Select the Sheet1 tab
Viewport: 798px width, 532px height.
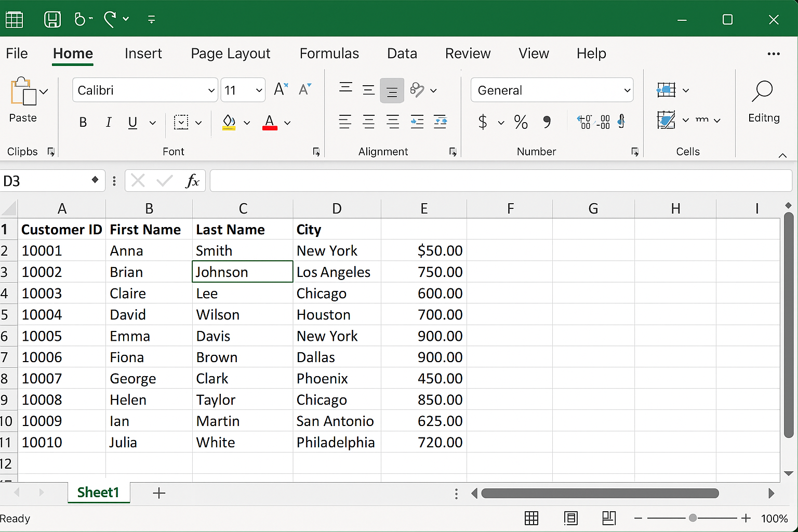98,493
